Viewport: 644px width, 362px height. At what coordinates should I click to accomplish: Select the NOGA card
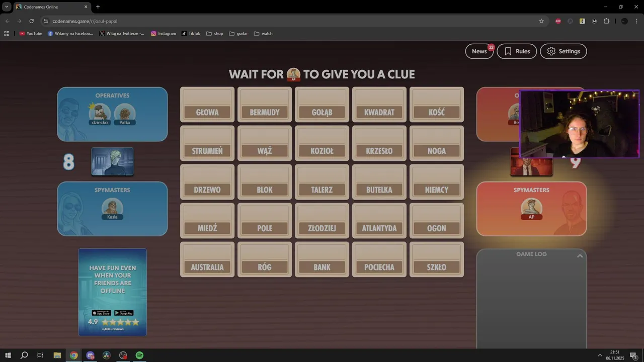click(437, 143)
